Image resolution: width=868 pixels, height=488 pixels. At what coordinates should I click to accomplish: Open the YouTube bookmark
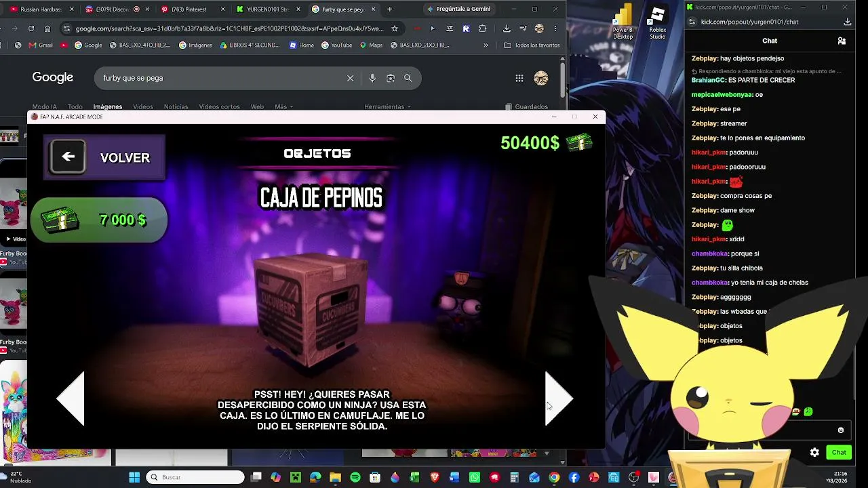pyautogui.click(x=336, y=45)
